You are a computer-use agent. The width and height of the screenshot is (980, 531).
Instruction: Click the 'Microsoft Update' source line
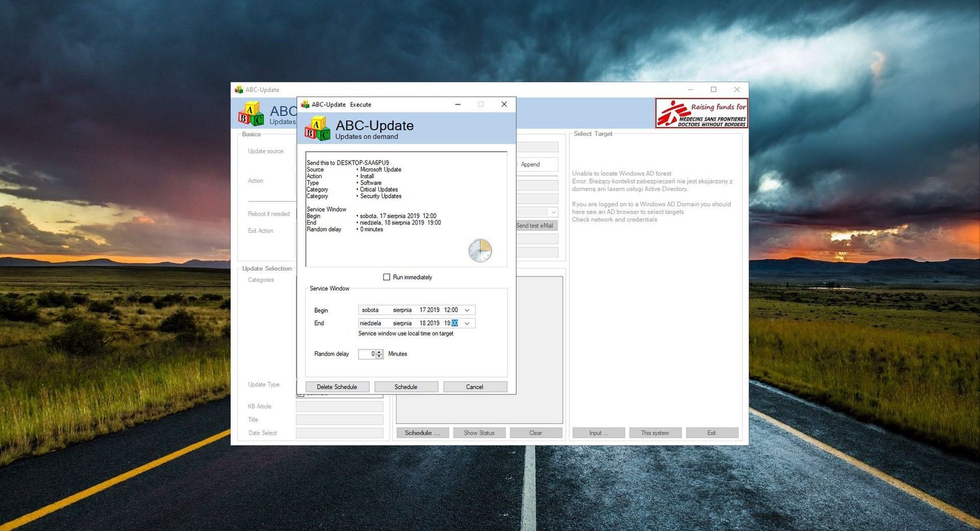coord(381,170)
